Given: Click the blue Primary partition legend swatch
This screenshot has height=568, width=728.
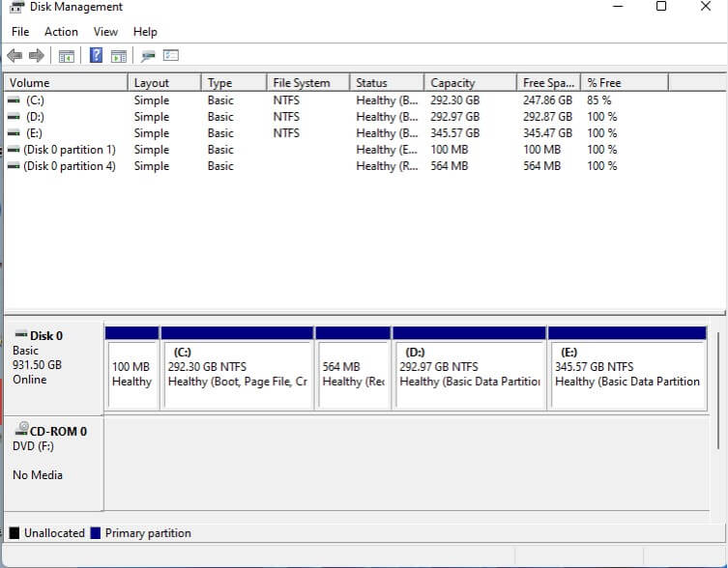Looking at the screenshot, I should (96, 532).
